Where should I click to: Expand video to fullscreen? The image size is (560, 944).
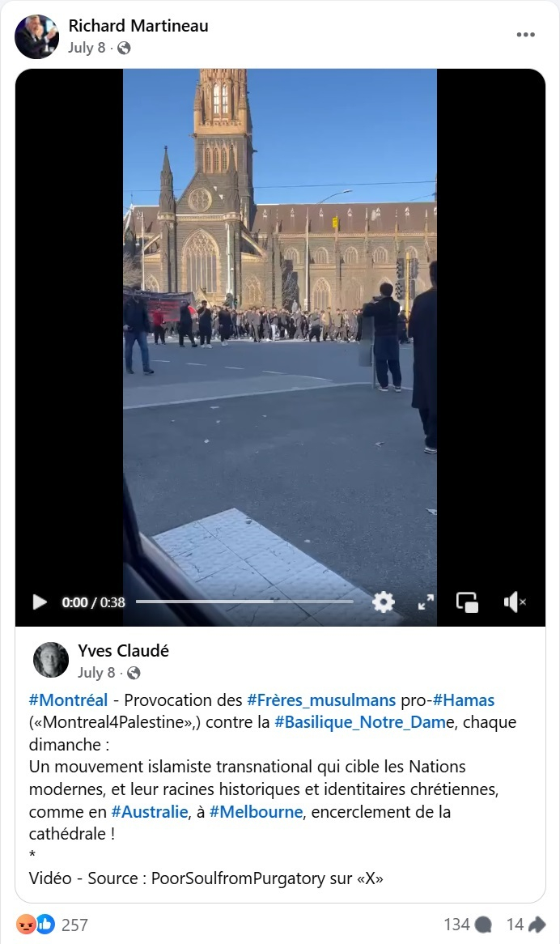click(426, 602)
